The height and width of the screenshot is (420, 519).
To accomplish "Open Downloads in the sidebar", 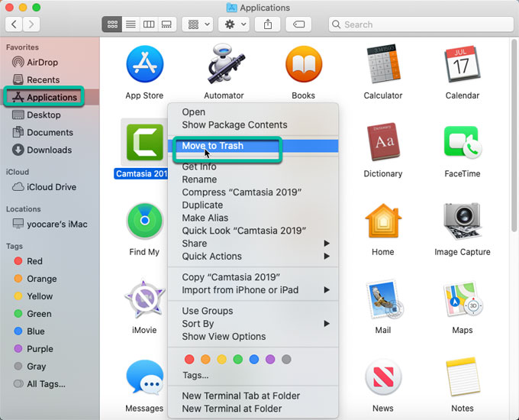I will click(50, 150).
